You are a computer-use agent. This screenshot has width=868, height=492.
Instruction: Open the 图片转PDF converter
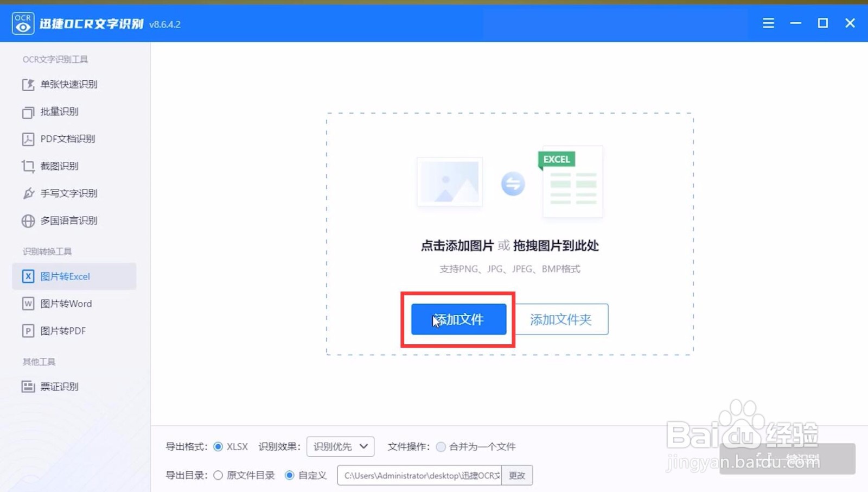click(62, 331)
